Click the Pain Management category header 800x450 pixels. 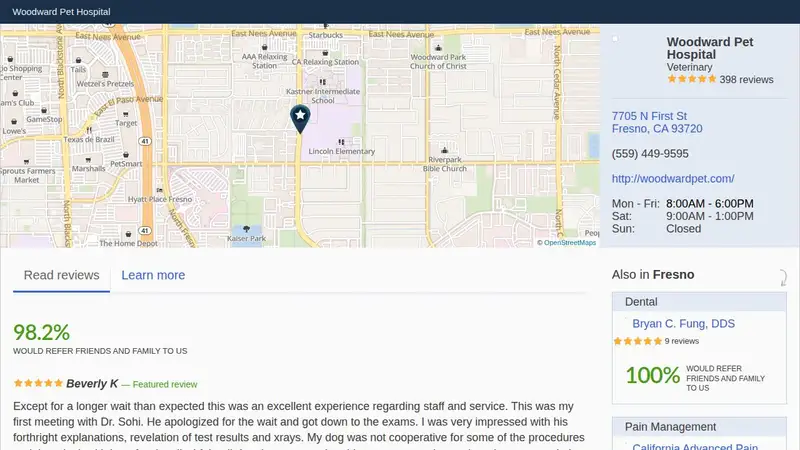pyautogui.click(x=699, y=427)
